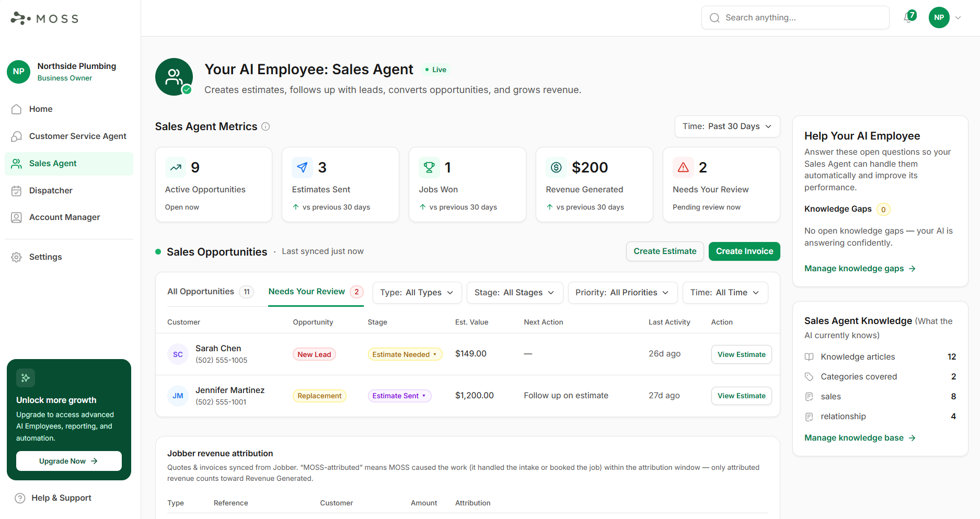The image size is (980, 519).
Task: Click the Knowledge Gaps count badge
Action: 883,210
